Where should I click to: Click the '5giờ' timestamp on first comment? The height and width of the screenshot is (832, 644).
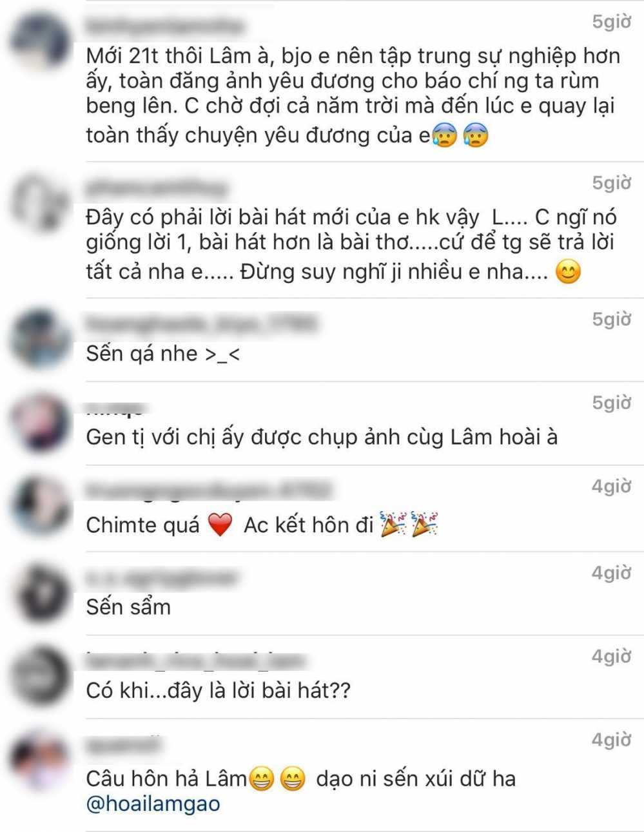612,22
